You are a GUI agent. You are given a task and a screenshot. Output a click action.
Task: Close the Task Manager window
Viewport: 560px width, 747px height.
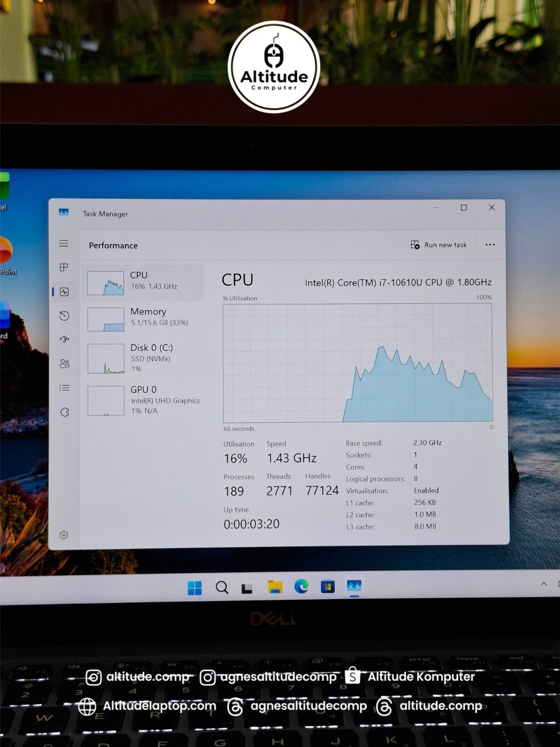click(491, 207)
